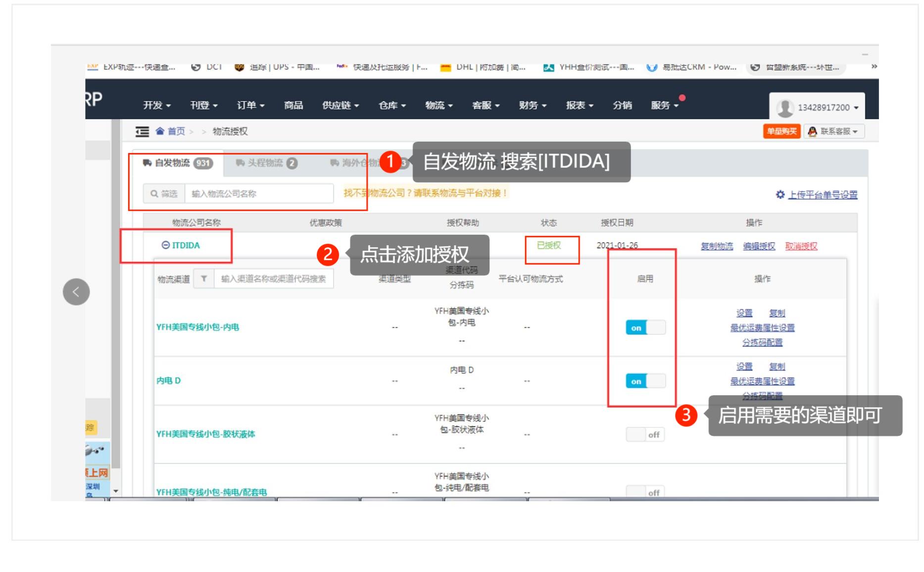The width and height of the screenshot is (924, 572).
Task: Open the 13428917200 account dropdown
Action: (817, 107)
